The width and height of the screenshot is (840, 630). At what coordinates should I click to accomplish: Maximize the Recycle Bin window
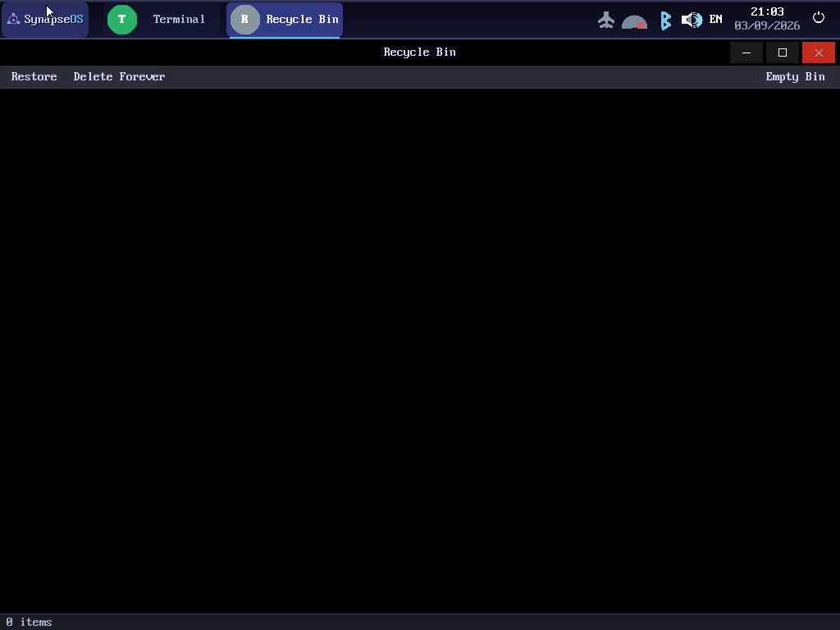[x=782, y=52]
